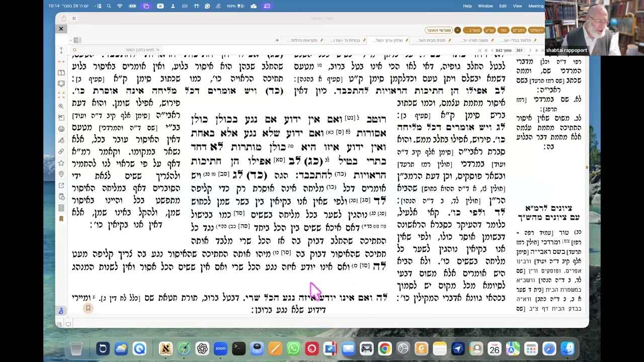
Task: Open Google Chrome from the dock
Action: click(385, 348)
